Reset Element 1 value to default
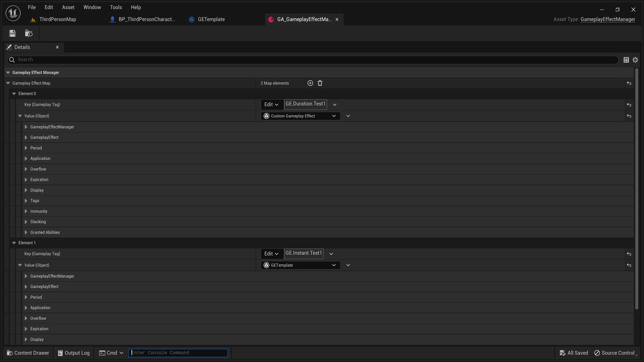The height and width of the screenshot is (362, 644). 629,265
